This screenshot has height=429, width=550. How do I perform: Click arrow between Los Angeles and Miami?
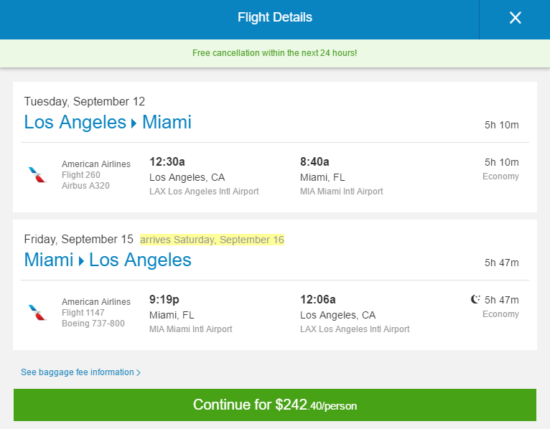click(134, 123)
